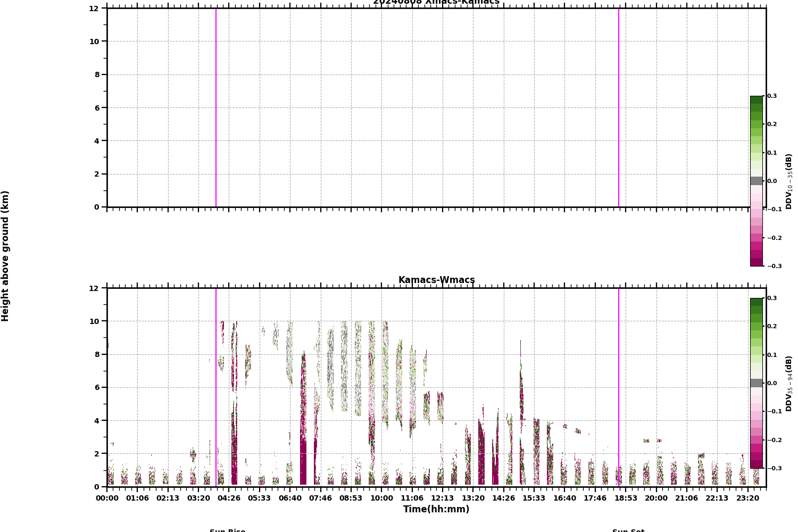
Task: Select the 15:33 time tick label
Action: click(534, 498)
